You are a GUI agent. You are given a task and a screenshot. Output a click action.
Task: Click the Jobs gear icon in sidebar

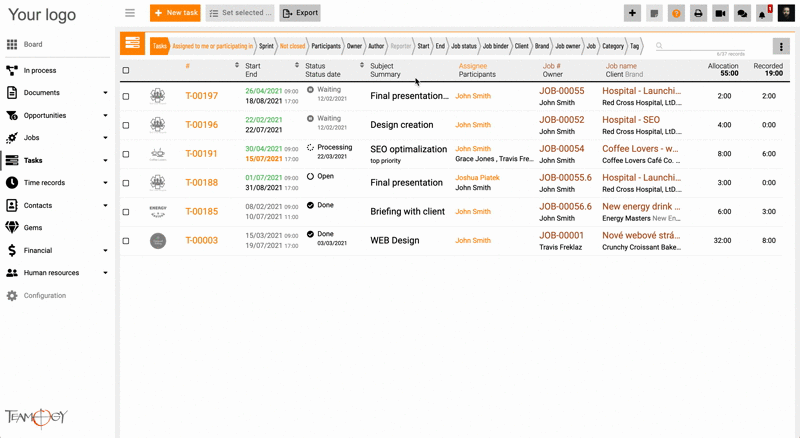coord(12,138)
